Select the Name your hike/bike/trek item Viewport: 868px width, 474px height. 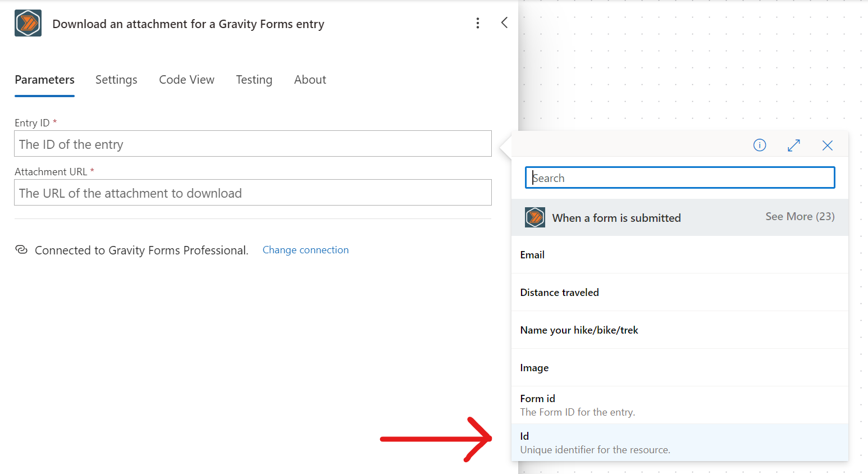(x=680, y=330)
